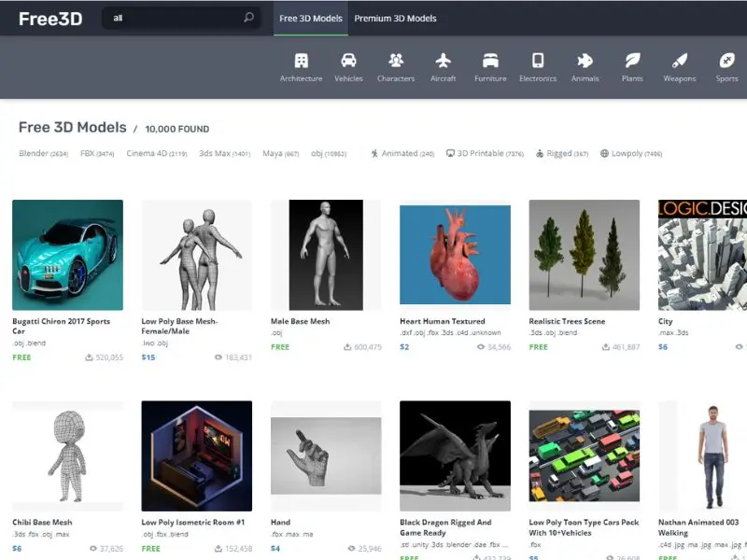The width and height of the screenshot is (747, 560).
Task: Switch to Premium 3D Models tab
Action: point(395,18)
